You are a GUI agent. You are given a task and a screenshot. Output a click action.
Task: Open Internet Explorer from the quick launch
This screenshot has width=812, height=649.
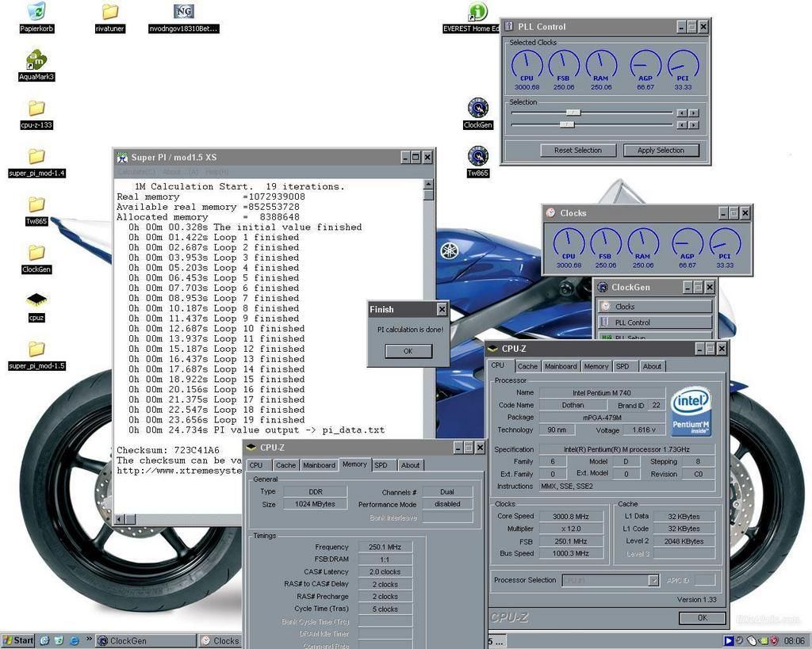pos(74,641)
